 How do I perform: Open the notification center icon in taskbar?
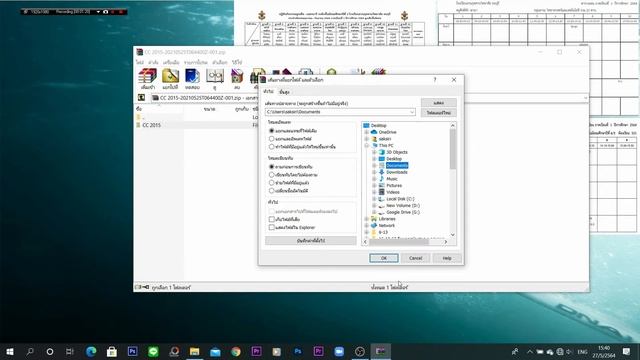(627, 351)
